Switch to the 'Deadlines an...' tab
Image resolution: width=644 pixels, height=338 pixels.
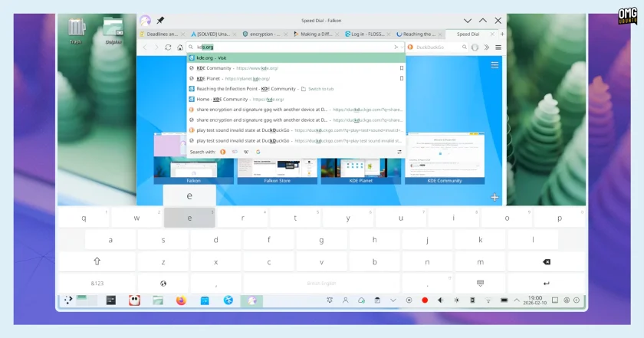point(163,34)
